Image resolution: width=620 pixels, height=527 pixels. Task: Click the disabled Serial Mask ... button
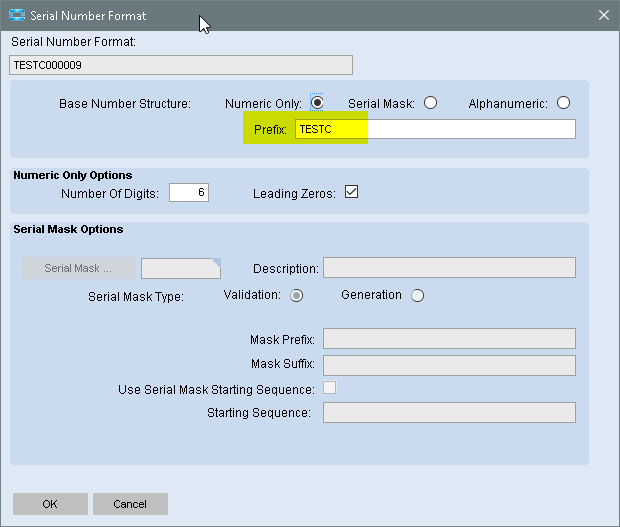[x=78, y=268]
